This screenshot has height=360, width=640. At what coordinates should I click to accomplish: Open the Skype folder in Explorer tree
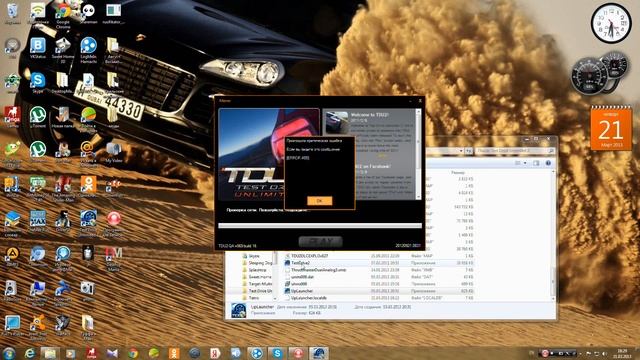coord(253,256)
